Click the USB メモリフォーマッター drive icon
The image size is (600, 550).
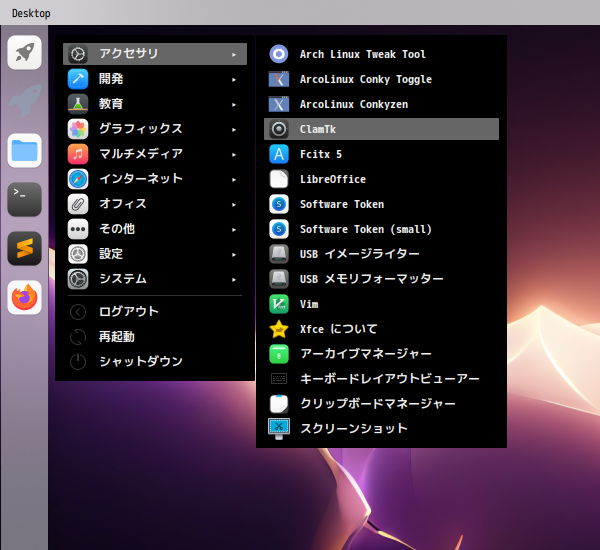pos(279,279)
